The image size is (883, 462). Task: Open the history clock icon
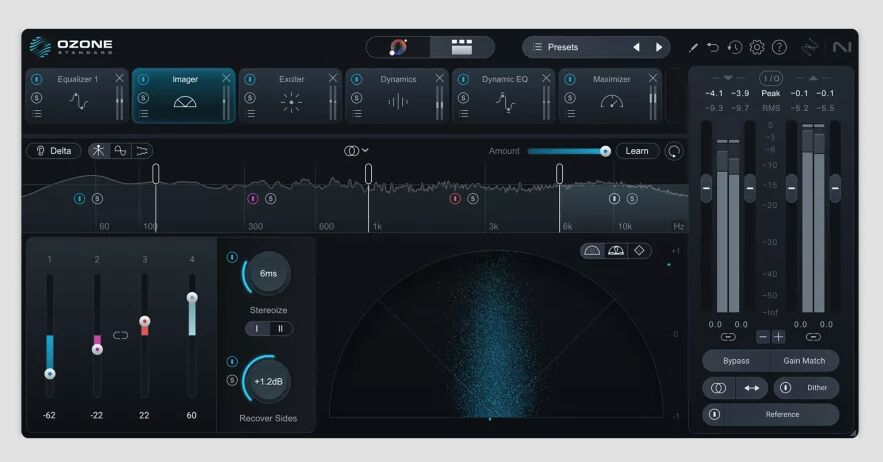click(735, 47)
